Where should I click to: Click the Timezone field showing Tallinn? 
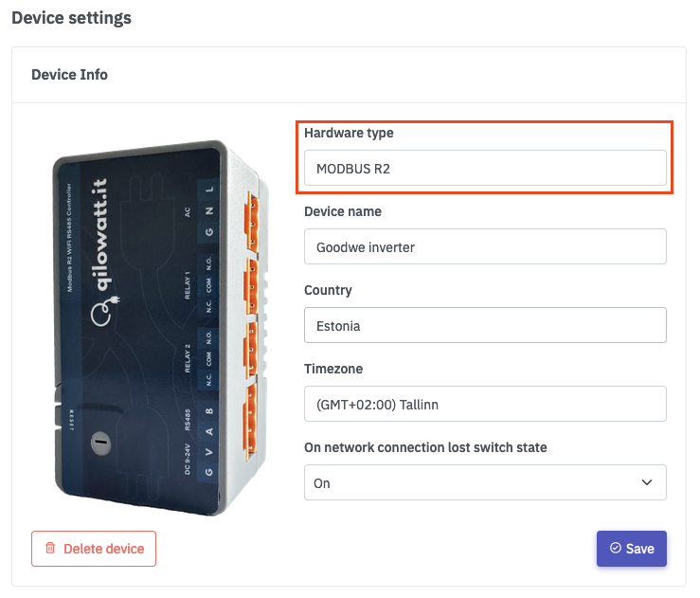click(x=485, y=404)
